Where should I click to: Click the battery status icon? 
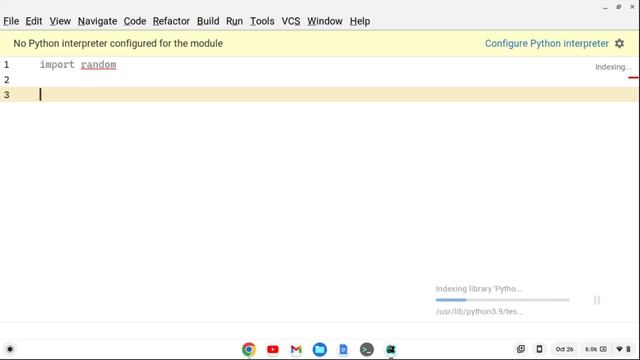[629, 349]
